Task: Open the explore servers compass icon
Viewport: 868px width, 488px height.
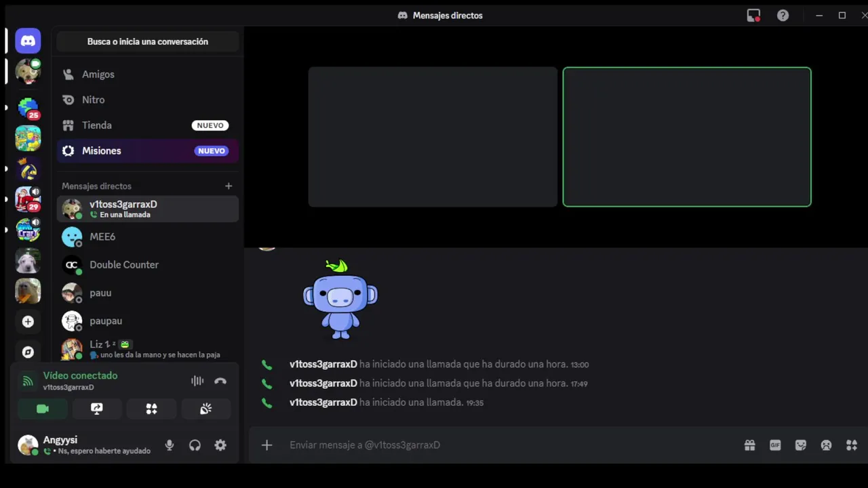Action: (28, 352)
